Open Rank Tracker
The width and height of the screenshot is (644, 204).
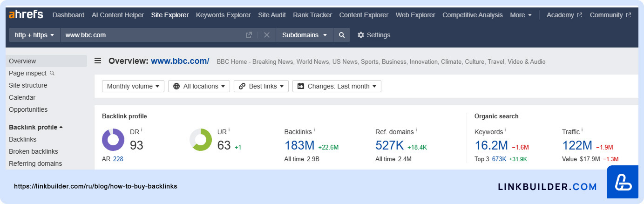coord(312,15)
